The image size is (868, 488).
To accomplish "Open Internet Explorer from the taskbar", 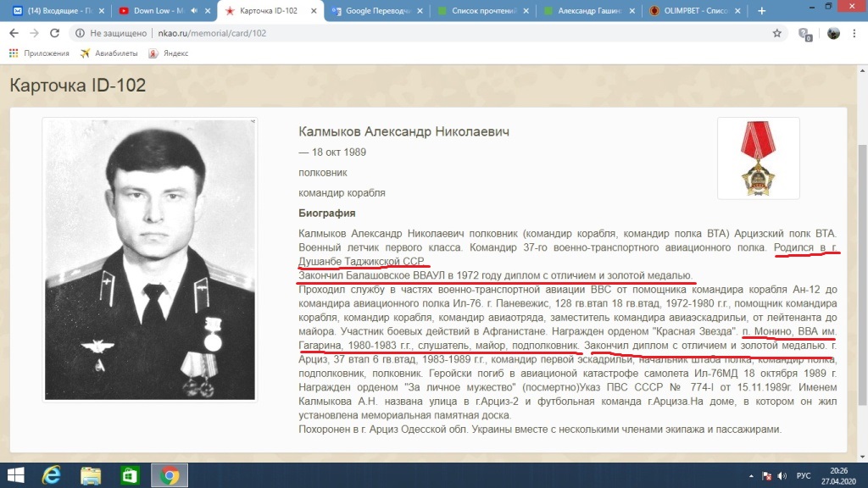I will pyautogui.click(x=52, y=475).
